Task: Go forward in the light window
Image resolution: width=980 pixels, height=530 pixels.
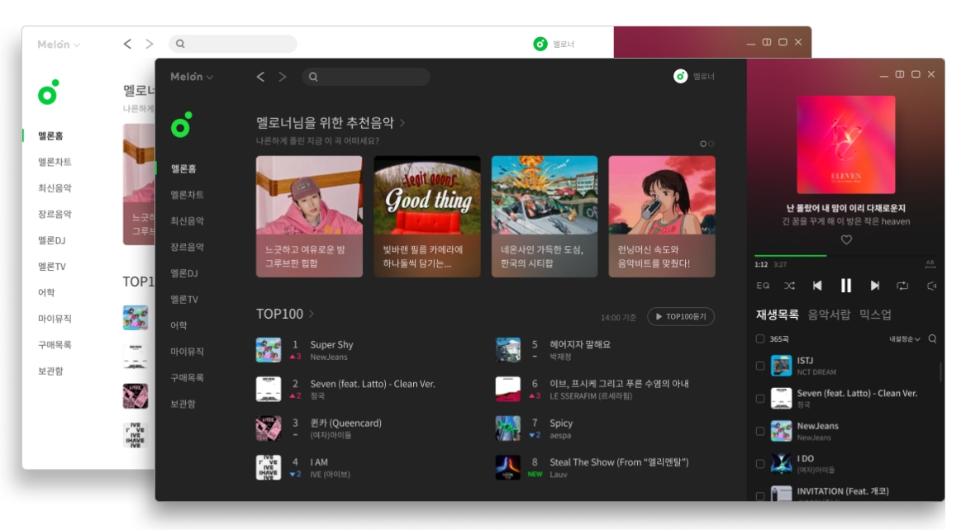Action: tap(150, 44)
